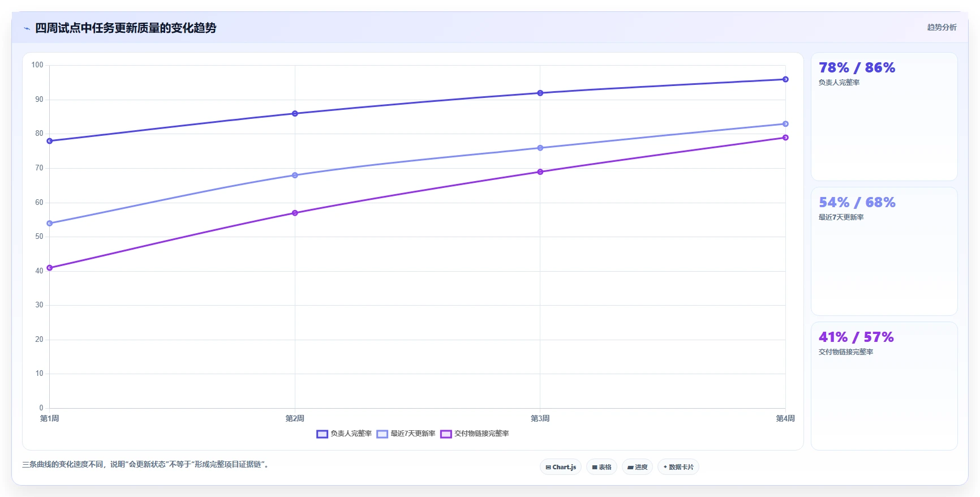Click the trend icon beside the chart title

click(27, 28)
